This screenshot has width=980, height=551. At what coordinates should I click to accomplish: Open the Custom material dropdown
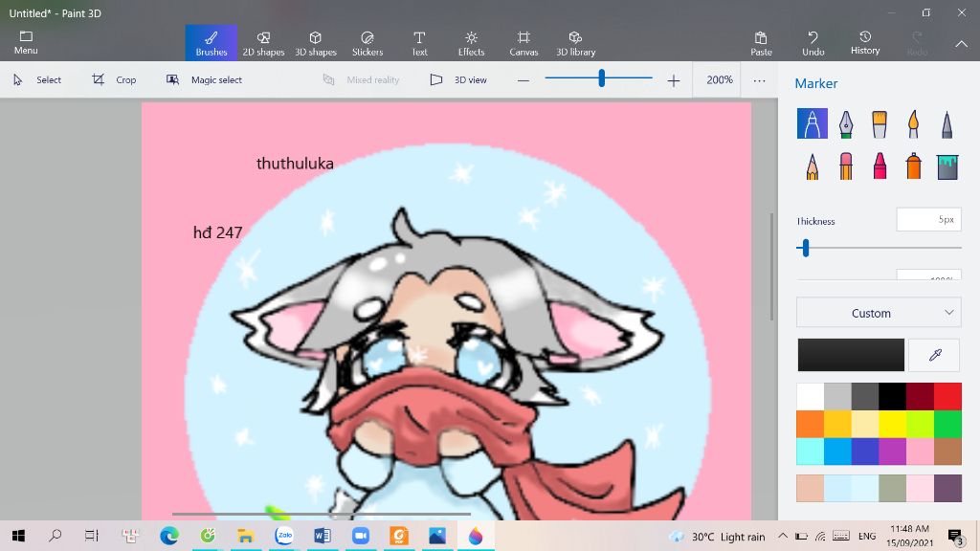point(879,313)
